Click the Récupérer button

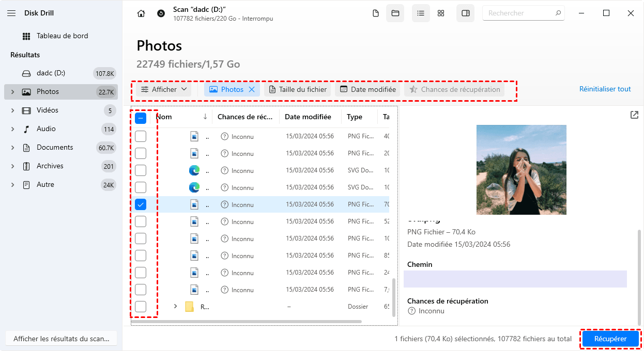610,339
